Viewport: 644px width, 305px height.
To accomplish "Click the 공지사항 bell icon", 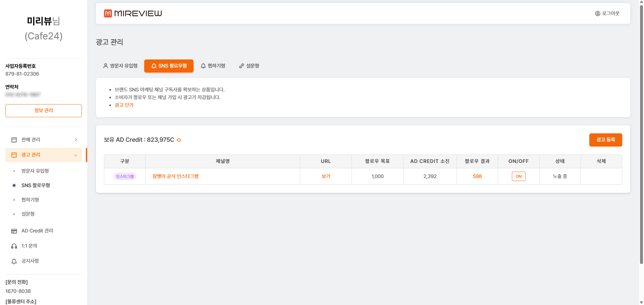I will (x=14, y=261).
